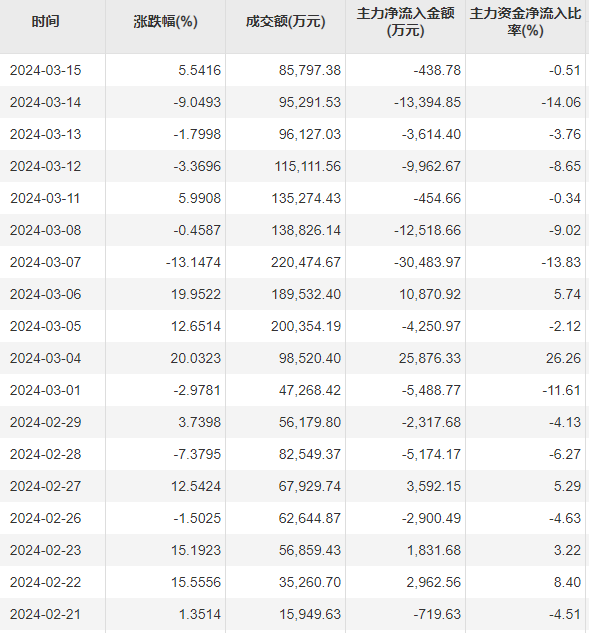The width and height of the screenshot is (589, 633).
Task: Click the 主力资金净流入比率(%) header
Action: 525,22
